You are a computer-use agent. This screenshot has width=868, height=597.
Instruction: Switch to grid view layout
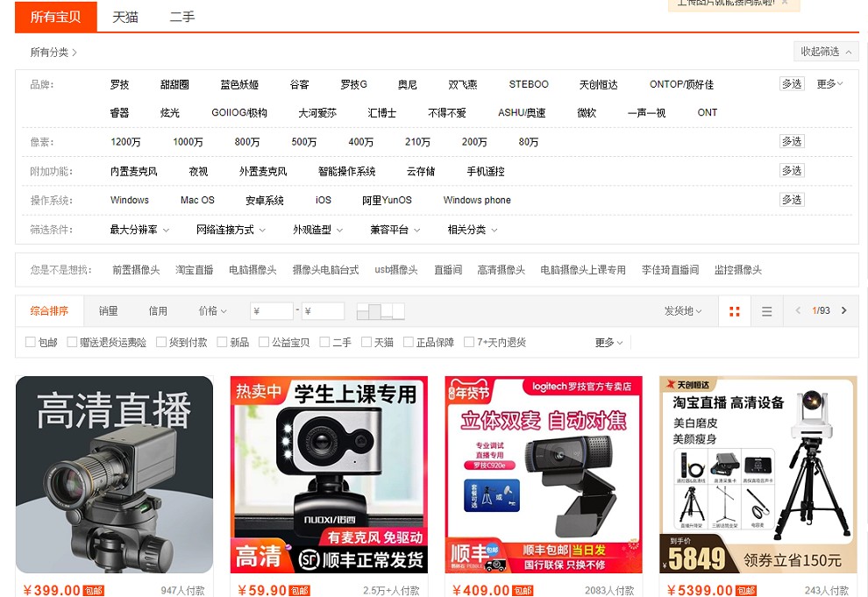pyautogui.click(x=735, y=311)
